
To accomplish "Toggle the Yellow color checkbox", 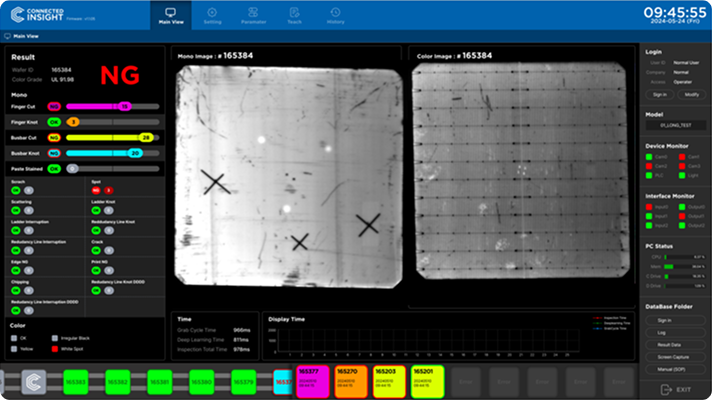I will click(14, 349).
